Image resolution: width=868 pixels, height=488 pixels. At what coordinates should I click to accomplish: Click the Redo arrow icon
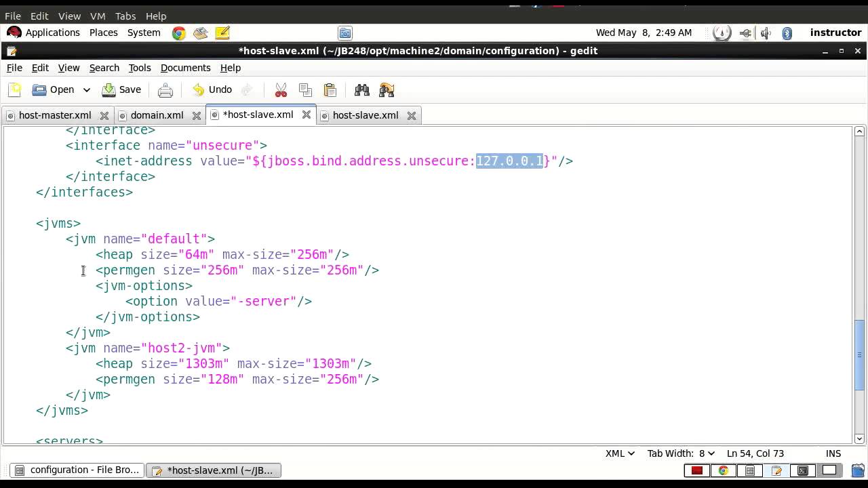(247, 89)
